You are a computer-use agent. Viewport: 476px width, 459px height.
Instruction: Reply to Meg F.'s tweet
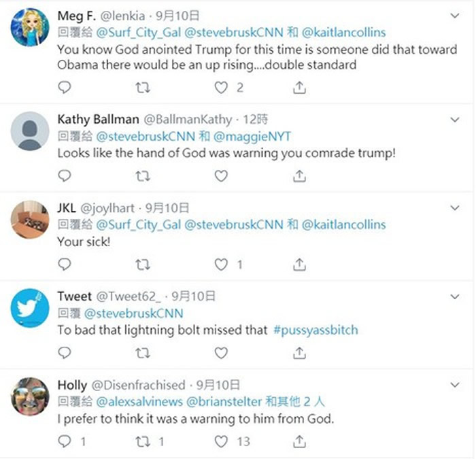pos(64,87)
